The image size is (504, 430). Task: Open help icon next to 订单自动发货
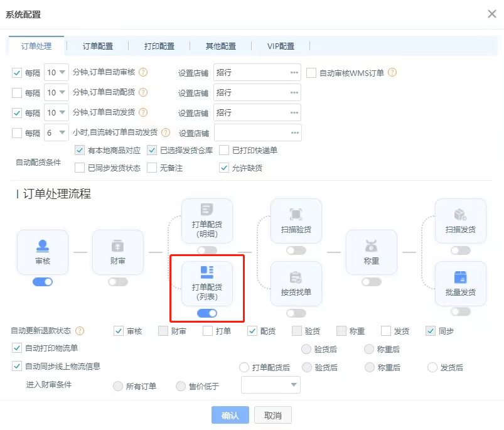click(x=143, y=112)
